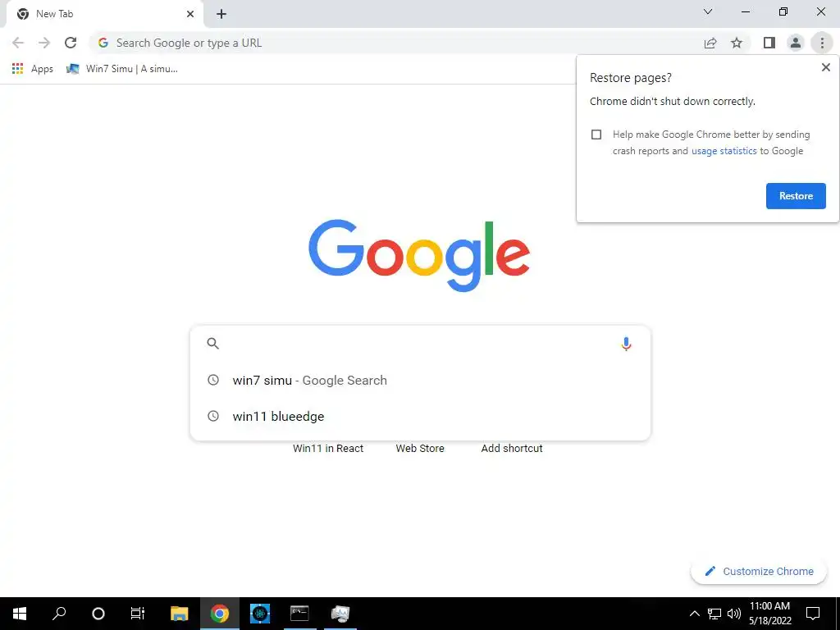The image size is (840, 630).
Task: Open the React app taskbar icon
Action: point(260,614)
